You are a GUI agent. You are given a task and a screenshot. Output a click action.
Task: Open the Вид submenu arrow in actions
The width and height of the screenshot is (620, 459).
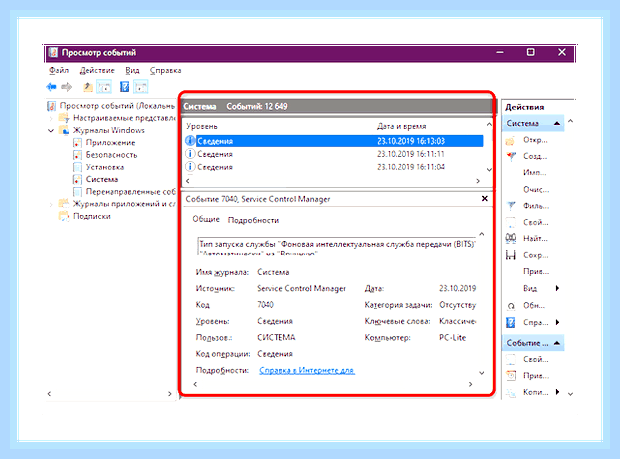tap(557, 288)
